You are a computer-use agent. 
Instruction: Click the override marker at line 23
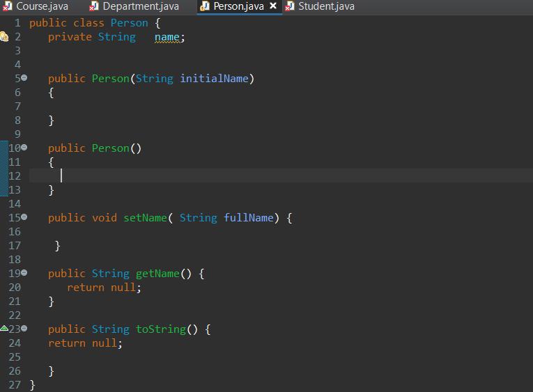pyautogui.click(x=4, y=328)
